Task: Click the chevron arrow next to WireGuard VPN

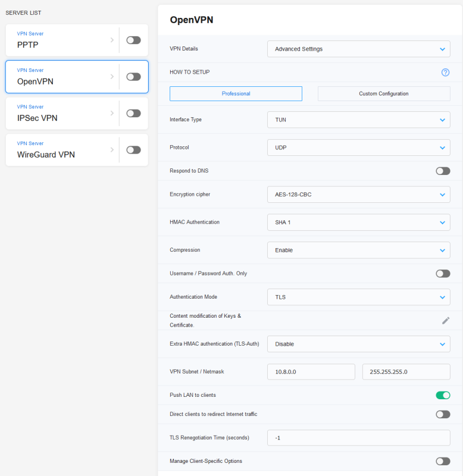Action: pos(112,150)
